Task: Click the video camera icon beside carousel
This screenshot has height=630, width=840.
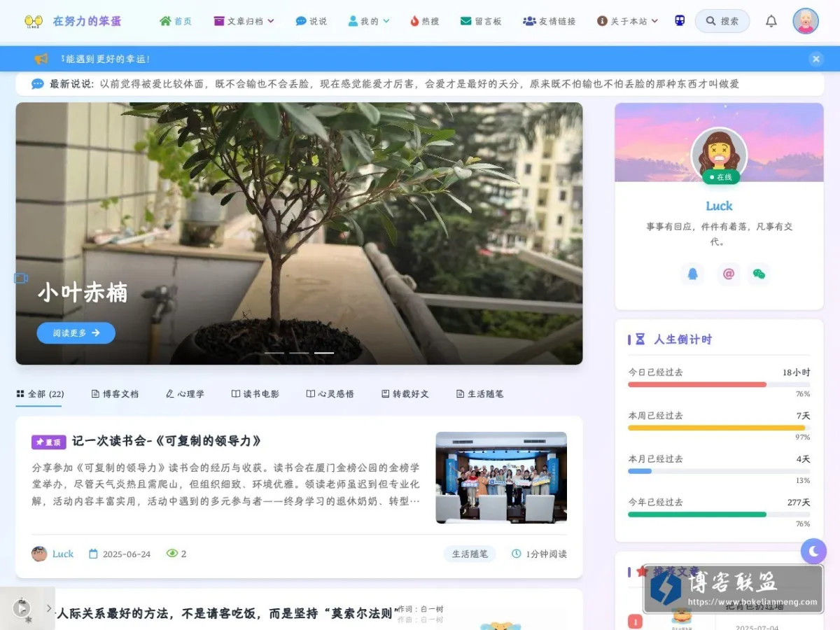Action: 21,279
